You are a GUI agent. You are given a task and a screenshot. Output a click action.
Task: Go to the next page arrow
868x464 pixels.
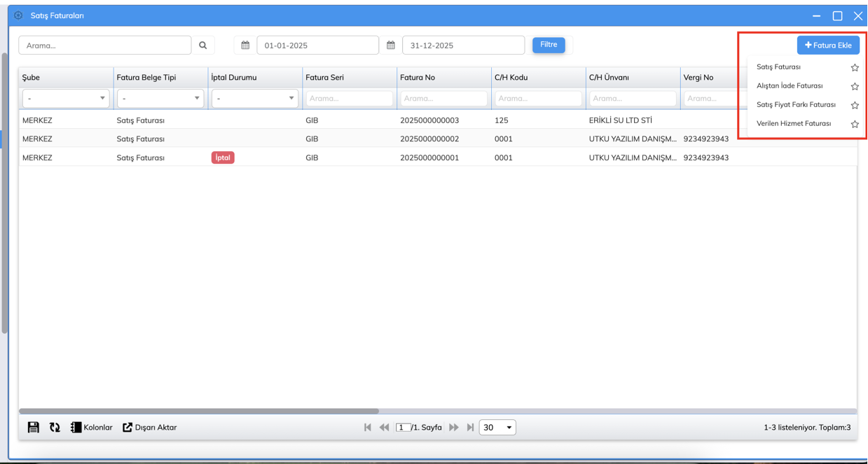tap(454, 428)
